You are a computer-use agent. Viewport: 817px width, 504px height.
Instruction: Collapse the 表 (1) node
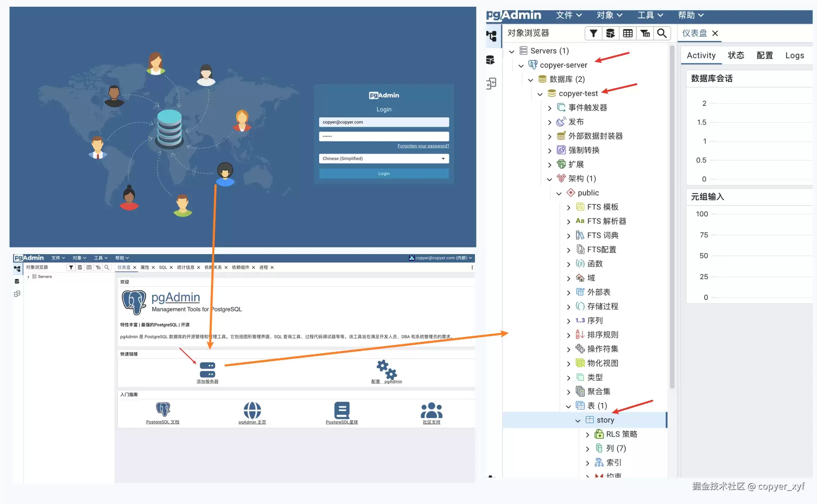[x=569, y=406]
